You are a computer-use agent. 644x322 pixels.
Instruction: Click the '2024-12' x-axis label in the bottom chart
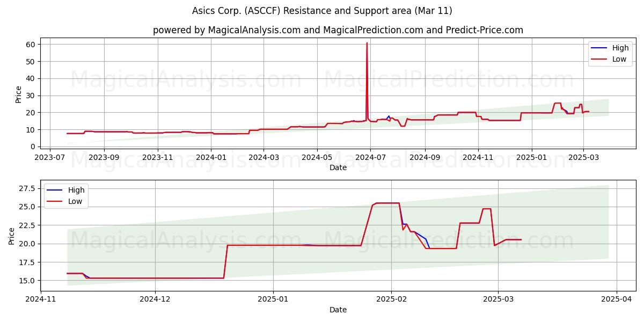tap(155, 299)
